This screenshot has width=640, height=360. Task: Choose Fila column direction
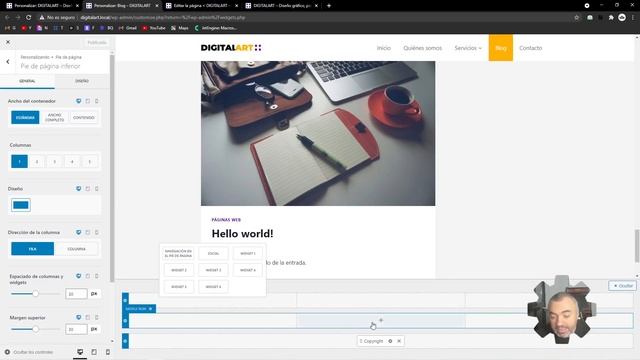click(33, 249)
